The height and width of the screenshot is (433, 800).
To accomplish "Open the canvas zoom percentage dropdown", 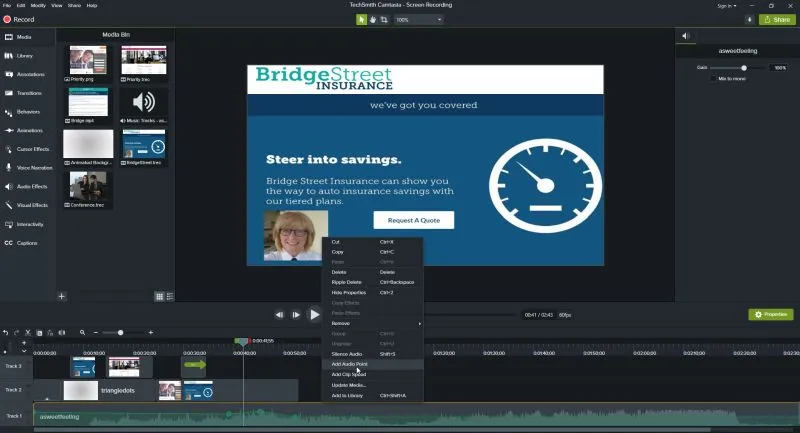I will coord(418,19).
